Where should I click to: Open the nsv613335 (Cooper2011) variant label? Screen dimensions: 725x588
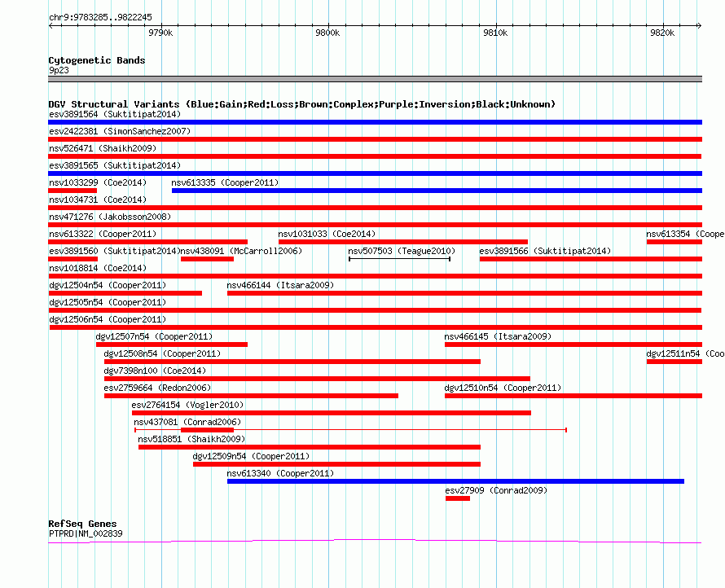coord(225,182)
